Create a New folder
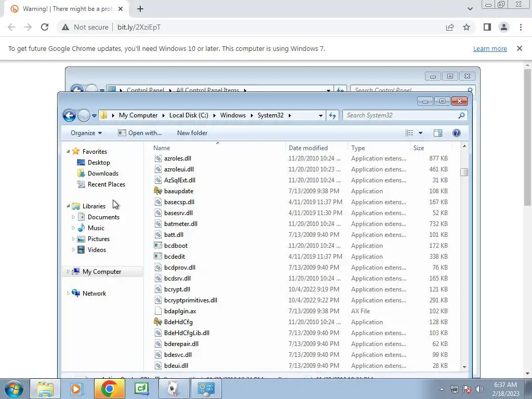 pos(192,133)
